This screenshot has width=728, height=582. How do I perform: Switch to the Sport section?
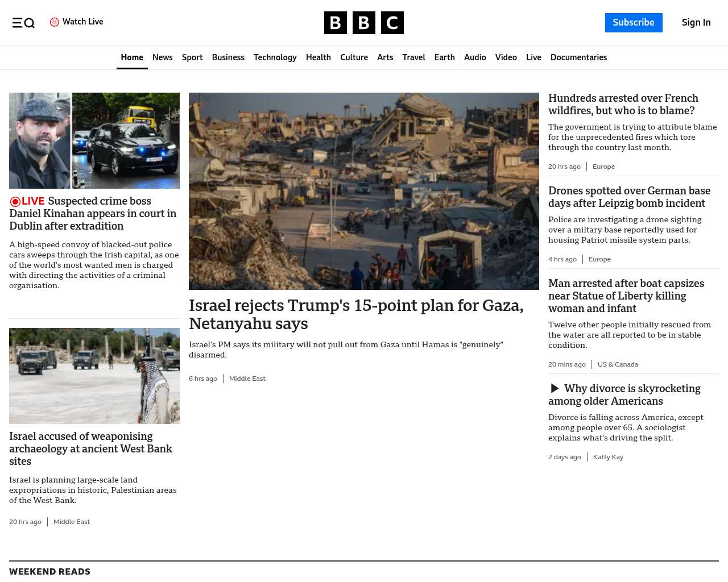pos(192,57)
